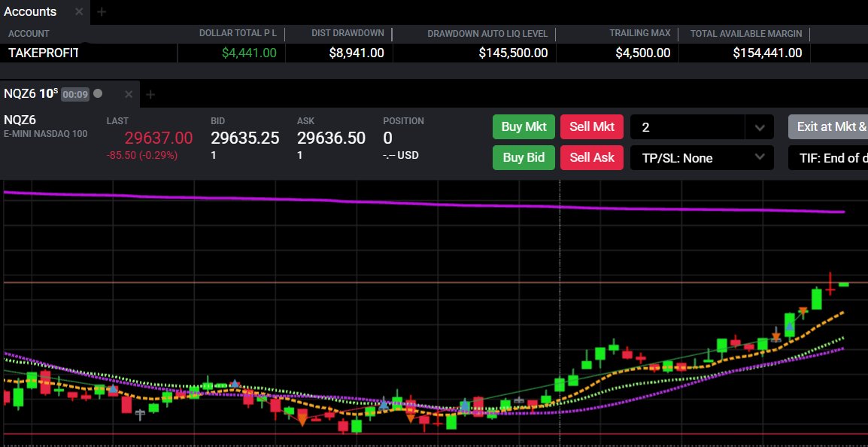Image resolution: width=868 pixels, height=447 pixels.
Task: Click the Buy Bid button
Action: [524, 158]
